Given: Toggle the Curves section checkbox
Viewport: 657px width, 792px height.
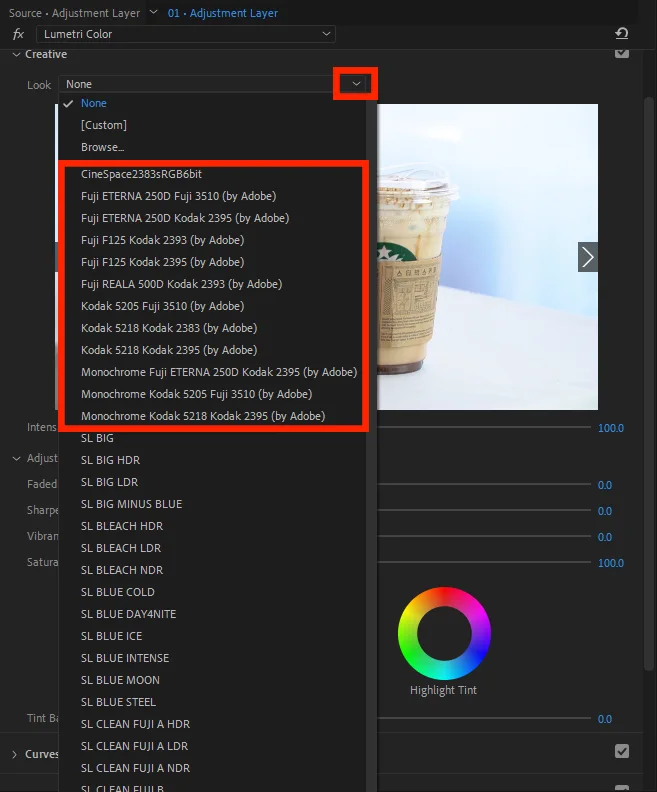Looking at the screenshot, I should click(x=622, y=751).
